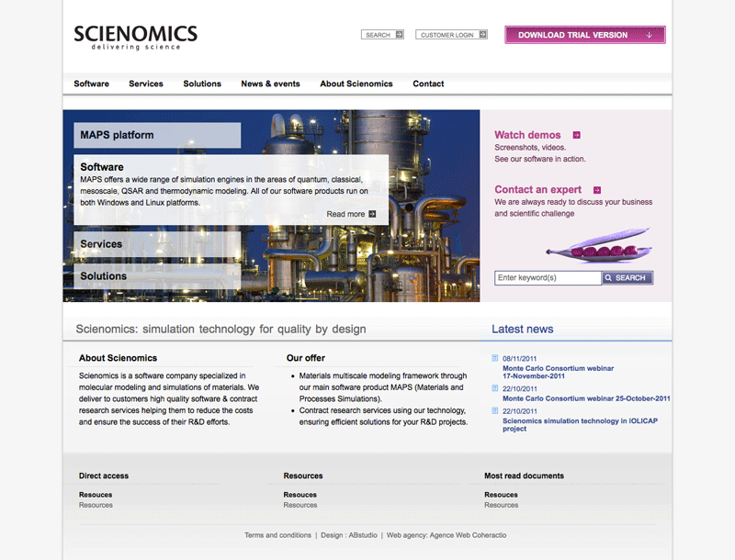Click Web agency: Agence Web Coheractio link
735x560 pixels.
coord(447,535)
